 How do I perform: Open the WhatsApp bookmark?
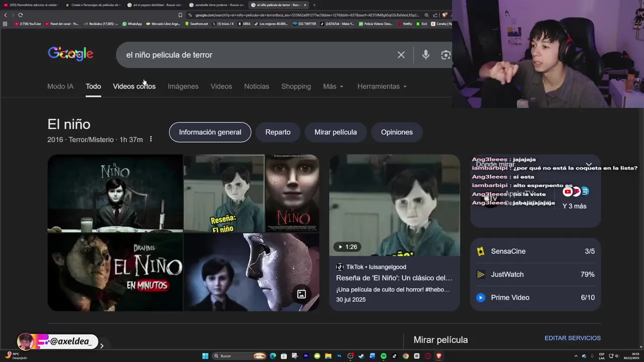[x=132, y=24]
